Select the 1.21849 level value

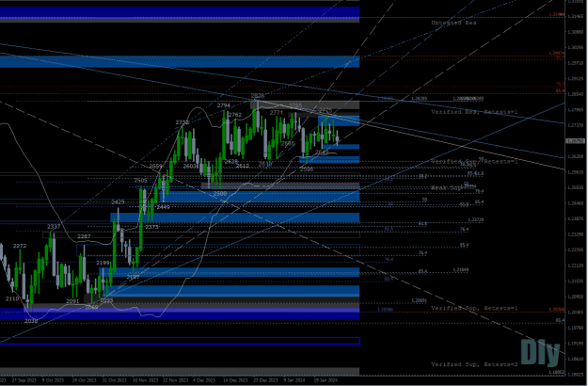pos(460,270)
